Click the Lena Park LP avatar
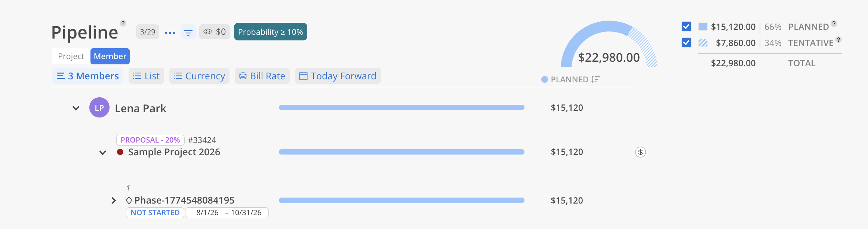This screenshot has width=868, height=229. click(x=99, y=108)
